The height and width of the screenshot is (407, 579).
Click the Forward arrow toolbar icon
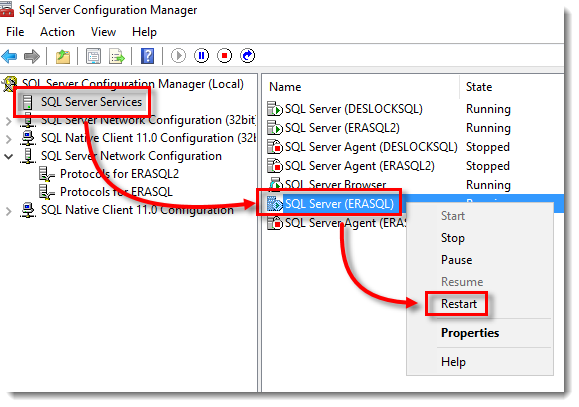pyautogui.click(x=32, y=56)
